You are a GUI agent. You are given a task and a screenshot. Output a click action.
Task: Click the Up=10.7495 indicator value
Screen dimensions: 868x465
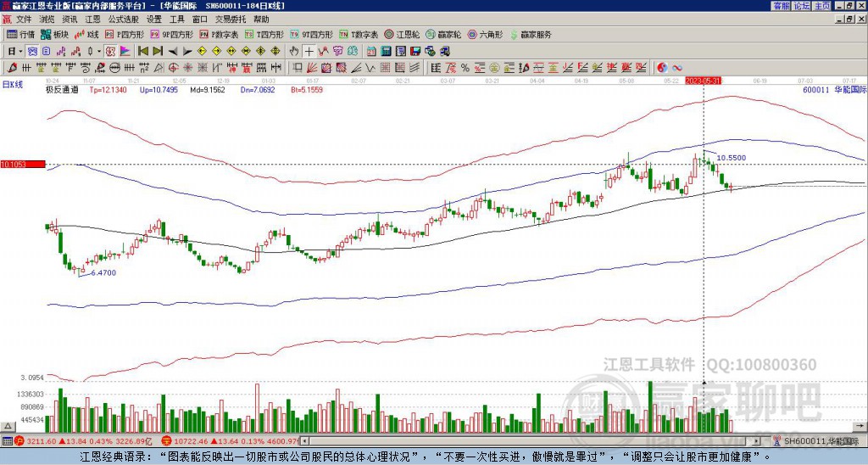point(159,89)
